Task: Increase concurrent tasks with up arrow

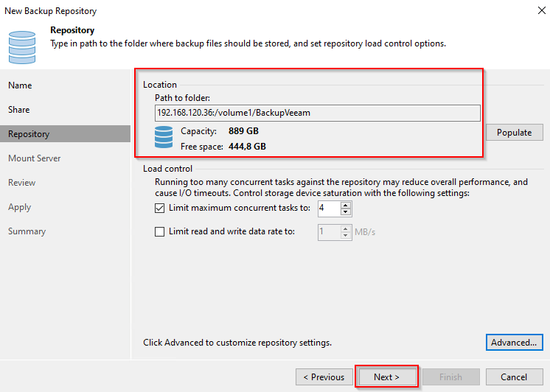Action: 346,205
